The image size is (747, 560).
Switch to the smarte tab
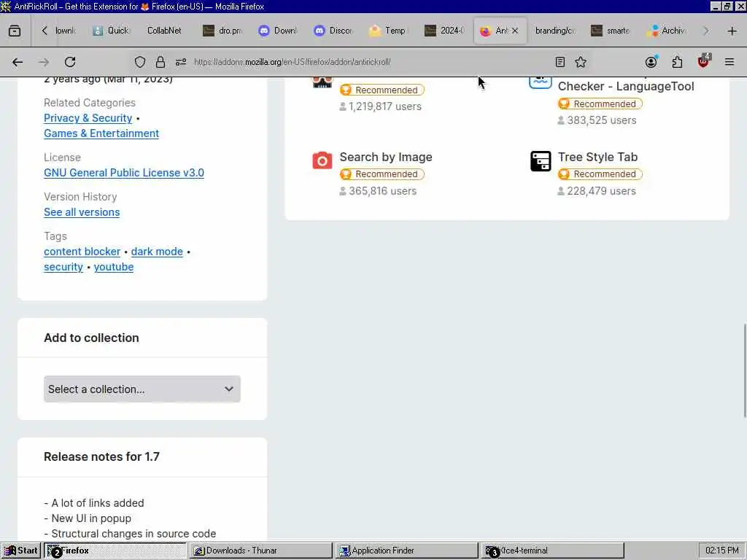point(611,31)
